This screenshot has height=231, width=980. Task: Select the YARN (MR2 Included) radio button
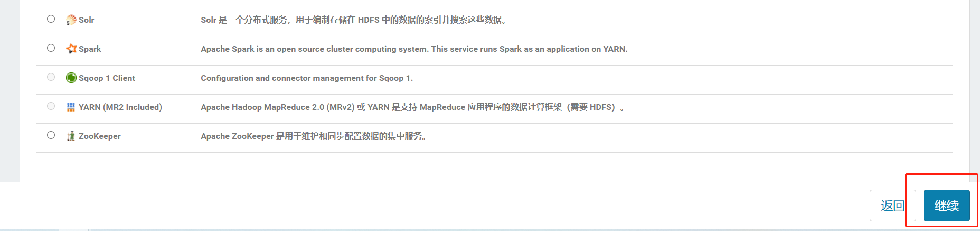[x=51, y=106]
